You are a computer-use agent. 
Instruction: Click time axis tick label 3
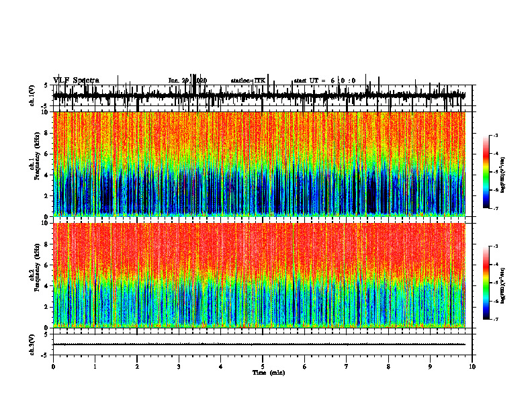(179, 367)
